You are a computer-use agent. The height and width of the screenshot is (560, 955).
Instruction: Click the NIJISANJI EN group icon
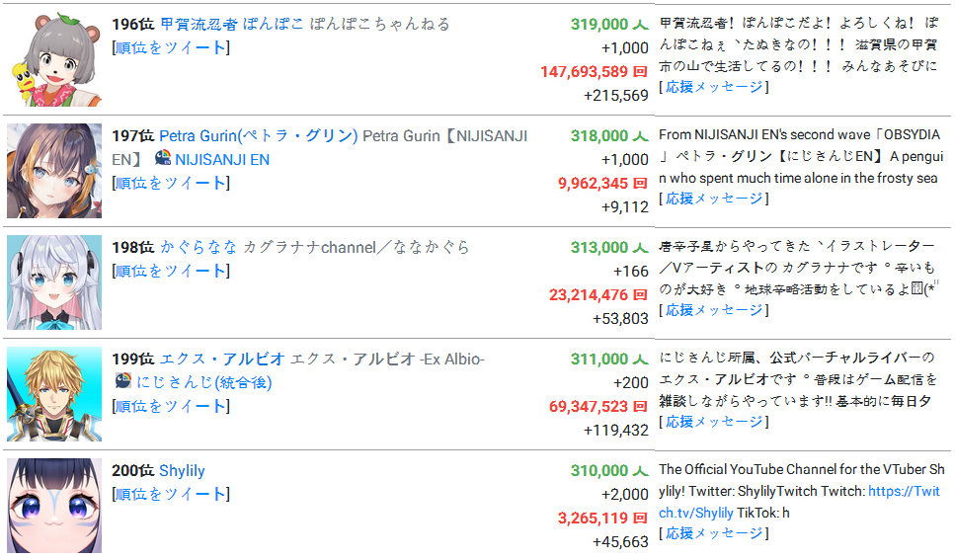(163, 158)
